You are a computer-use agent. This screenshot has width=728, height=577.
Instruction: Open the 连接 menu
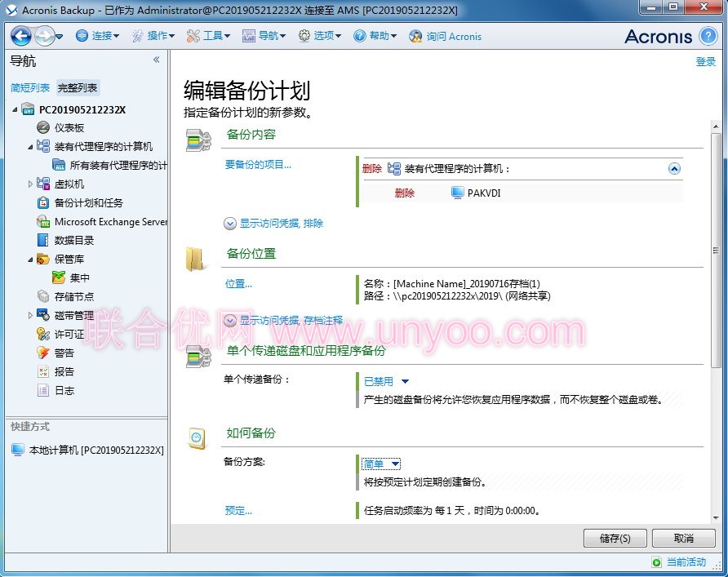pyautogui.click(x=97, y=36)
